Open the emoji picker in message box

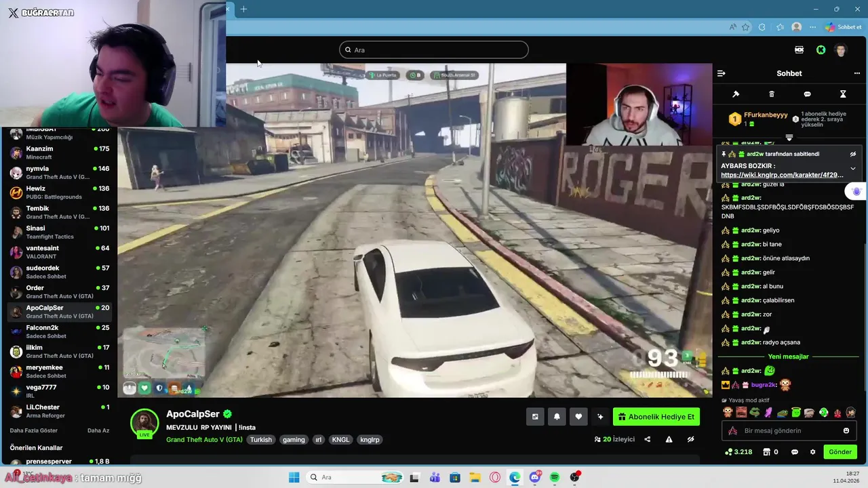[846, 430]
